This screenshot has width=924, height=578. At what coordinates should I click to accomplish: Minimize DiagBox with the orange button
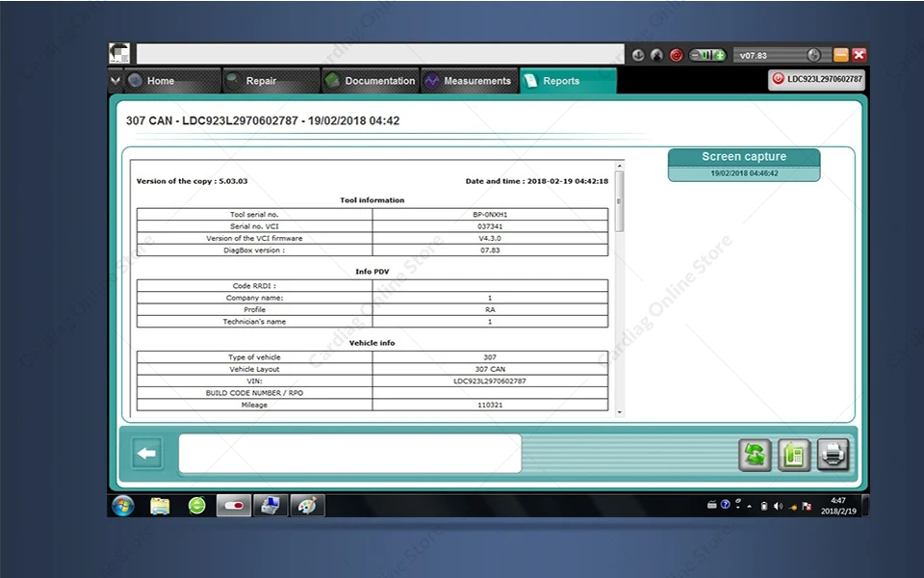coord(841,55)
